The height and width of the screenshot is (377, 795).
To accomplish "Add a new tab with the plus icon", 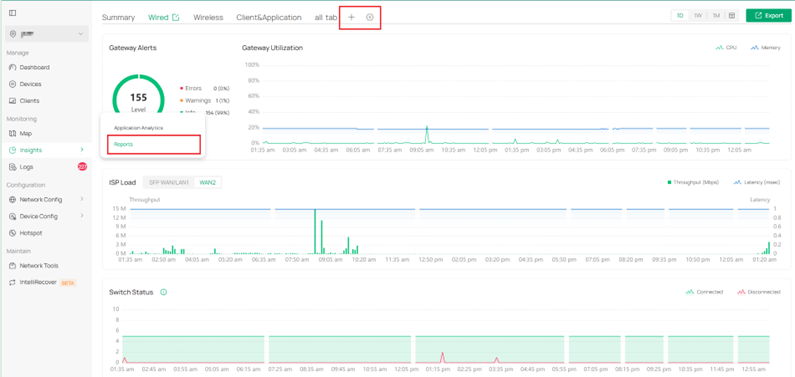I will coord(351,17).
